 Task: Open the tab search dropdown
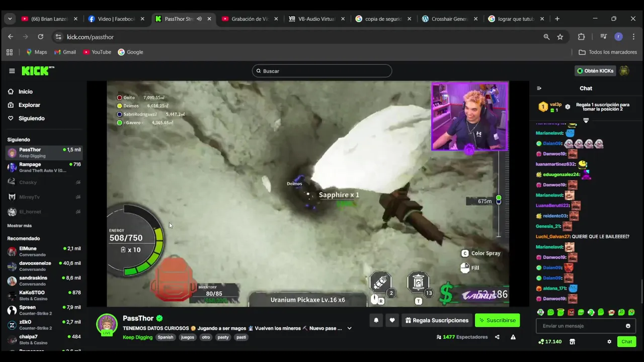(x=10, y=19)
